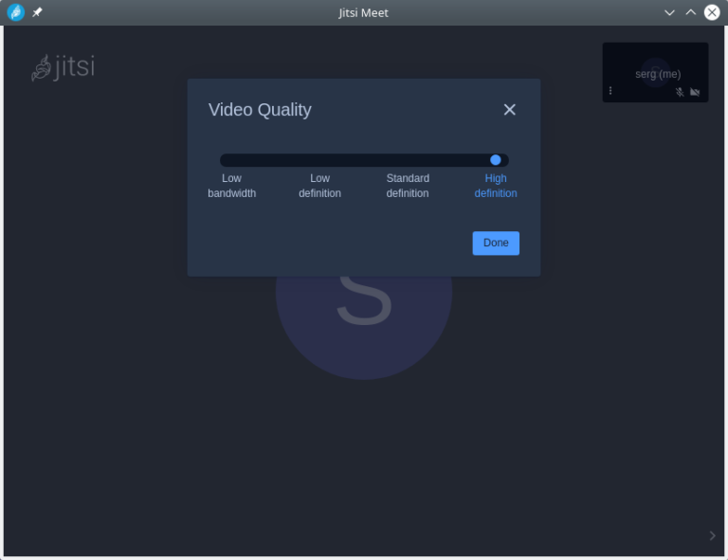Select Standard definition quality label
The image size is (728, 560).
408,186
